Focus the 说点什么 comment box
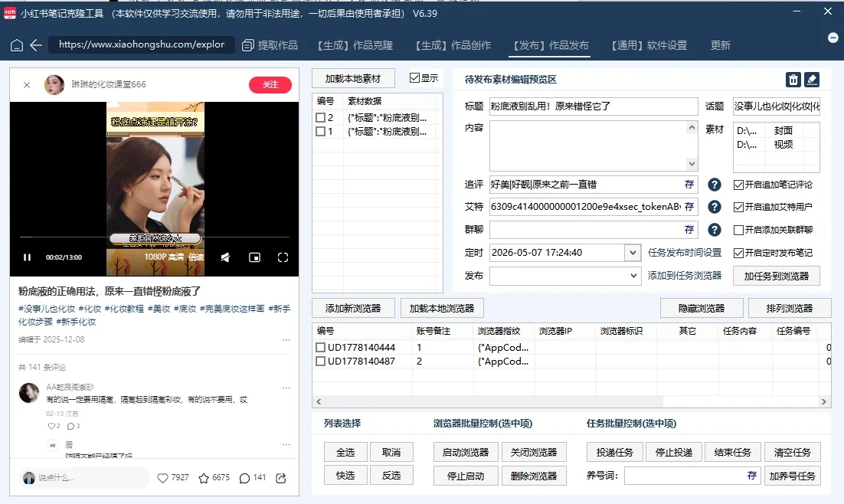This screenshot has width=844, height=504. (85, 478)
